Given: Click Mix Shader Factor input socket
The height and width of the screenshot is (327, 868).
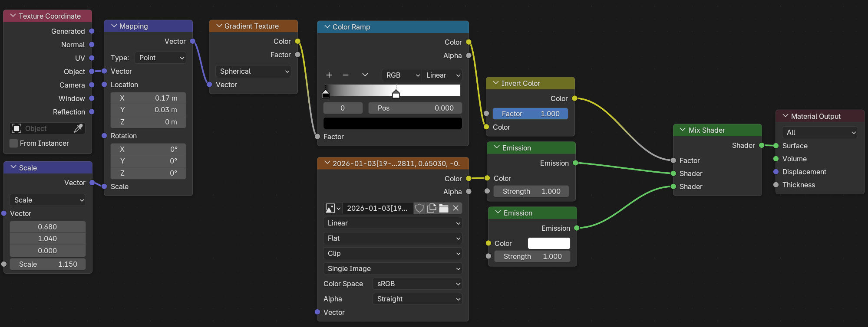Looking at the screenshot, I should coord(673,160).
